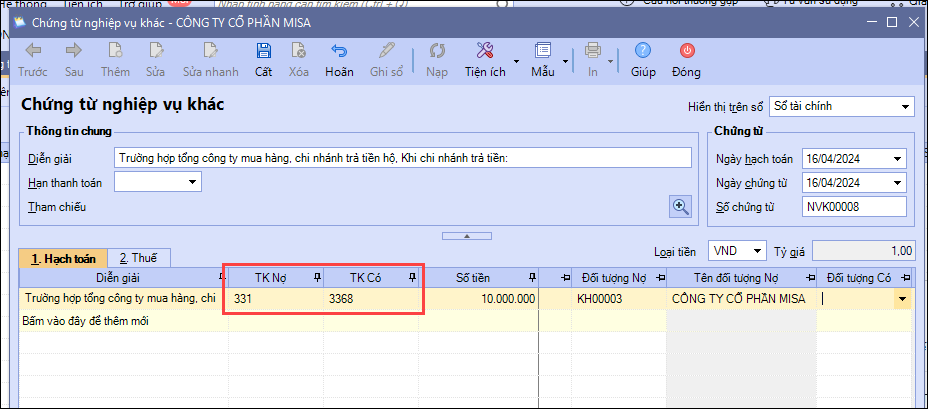Viewport: 928px width, 409px height.
Task: Expand the Hiển thị trên sổ dropdown
Action: (x=905, y=106)
